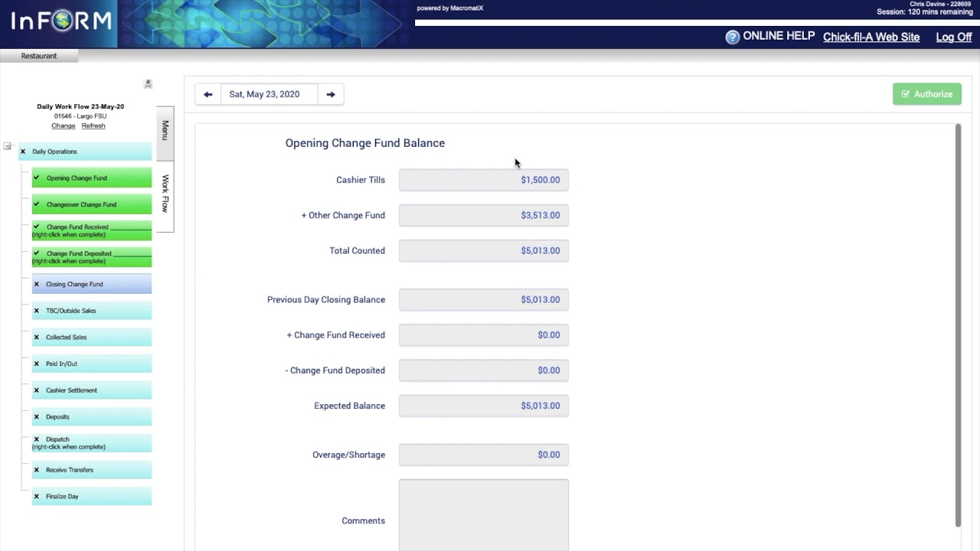Click the Total Counted amount field
The width and height of the screenshot is (980, 551).
coord(484,250)
